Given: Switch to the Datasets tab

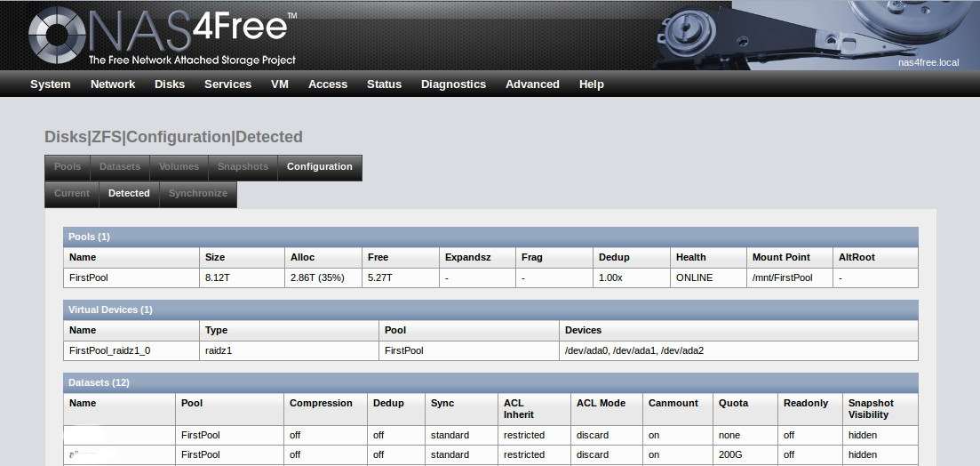Looking at the screenshot, I should [120, 167].
